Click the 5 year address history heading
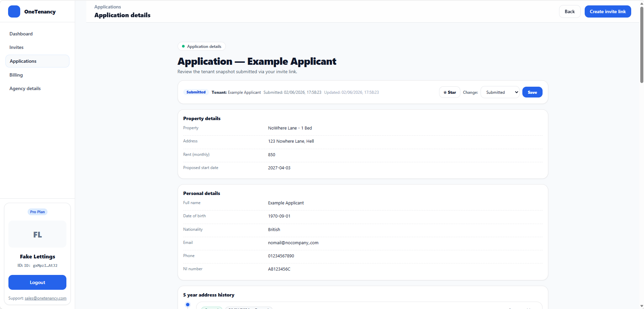Viewport: 644px width, 309px height. pyautogui.click(x=209, y=295)
